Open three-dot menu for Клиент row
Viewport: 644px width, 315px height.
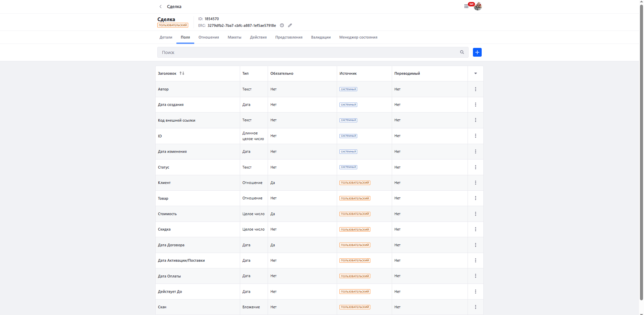click(x=475, y=183)
